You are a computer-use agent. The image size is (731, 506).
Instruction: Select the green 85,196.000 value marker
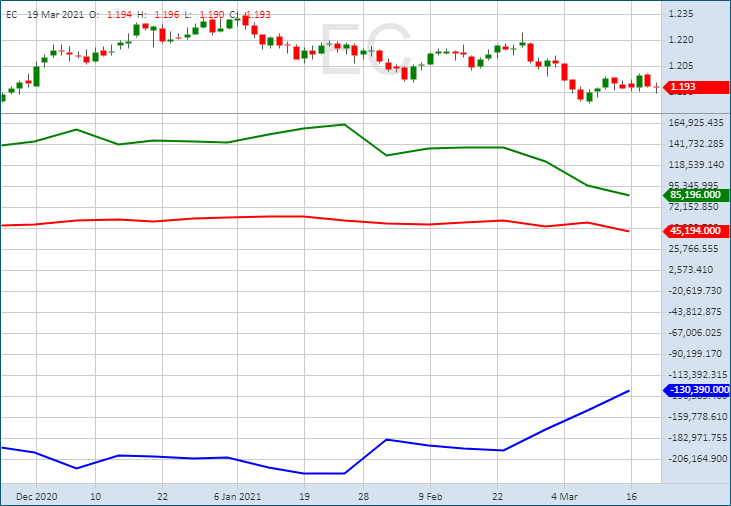tap(696, 195)
